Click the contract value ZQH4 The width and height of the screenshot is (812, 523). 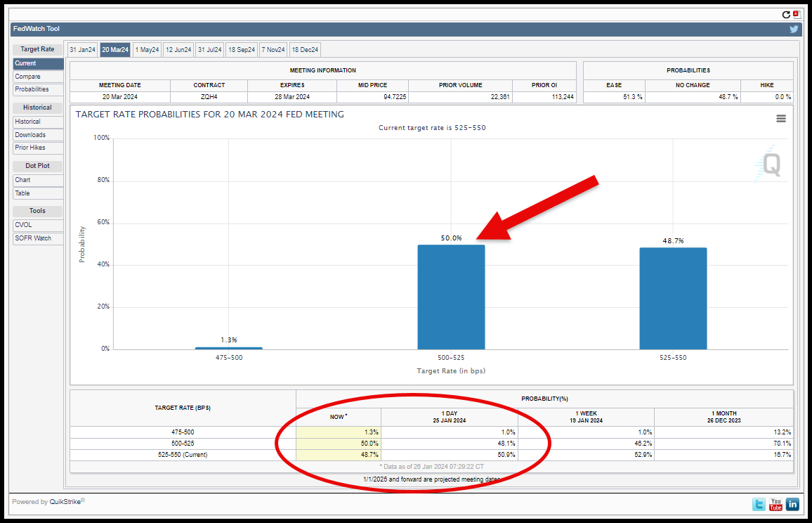(209, 97)
